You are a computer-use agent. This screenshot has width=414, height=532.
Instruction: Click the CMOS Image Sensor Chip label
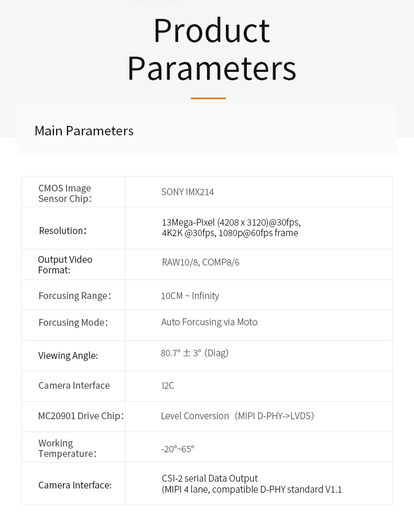pyautogui.click(x=65, y=193)
